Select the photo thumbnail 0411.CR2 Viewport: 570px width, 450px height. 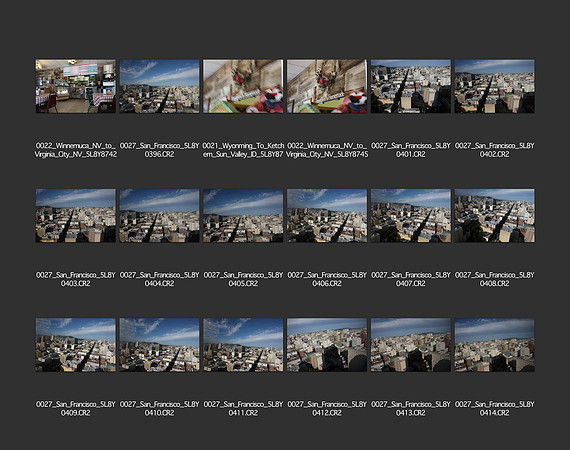(x=243, y=345)
